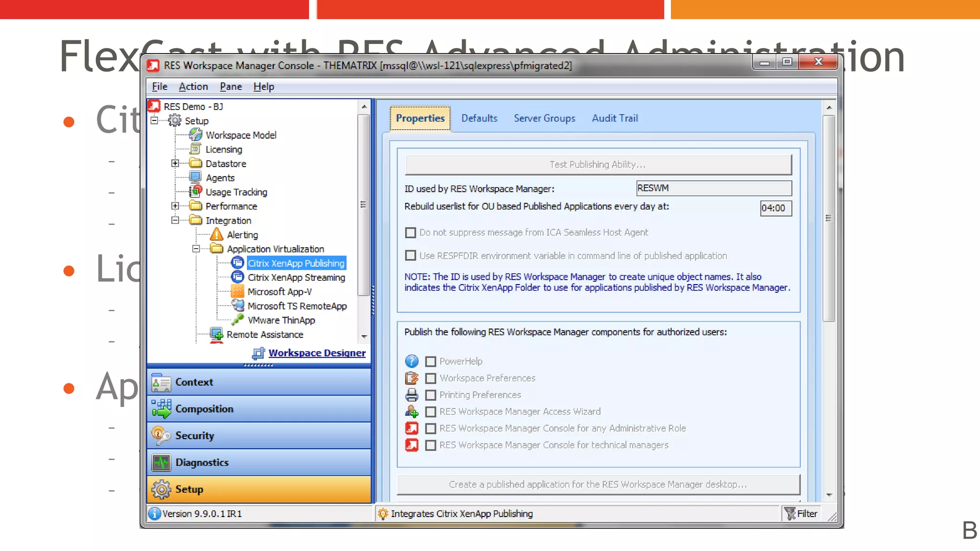Viewport: 980px width, 551px height.
Task: Switch to the Defaults tab
Action: click(x=479, y=118)
